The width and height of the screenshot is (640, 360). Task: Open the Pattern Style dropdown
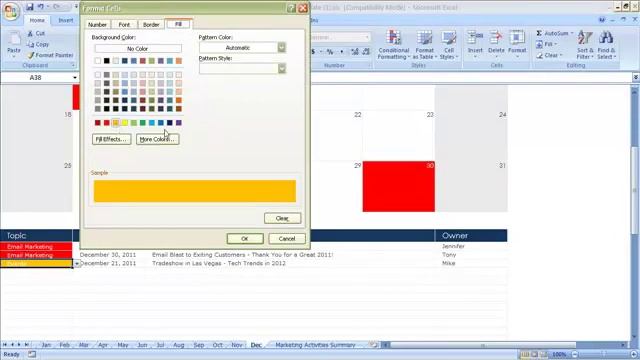coord(282,69)
